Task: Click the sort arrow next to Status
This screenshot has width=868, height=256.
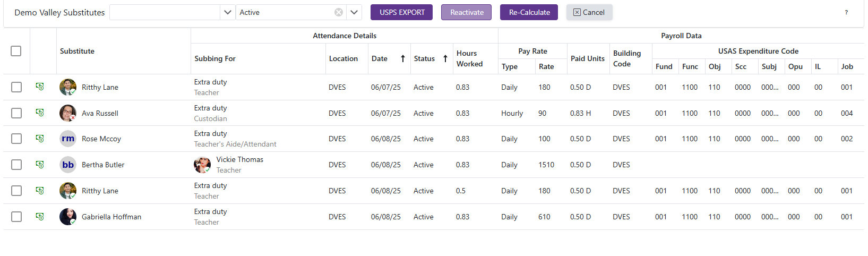Action: [445, 59]
